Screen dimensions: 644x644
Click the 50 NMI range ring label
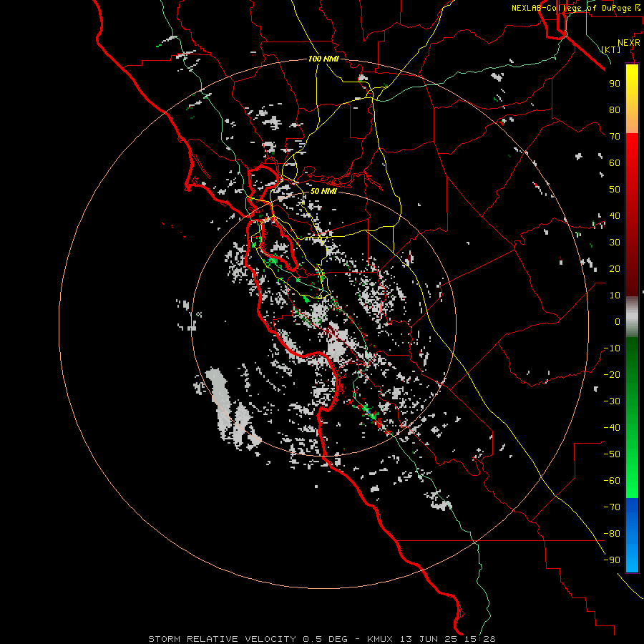pyautogui.click(x=323, y=191)
